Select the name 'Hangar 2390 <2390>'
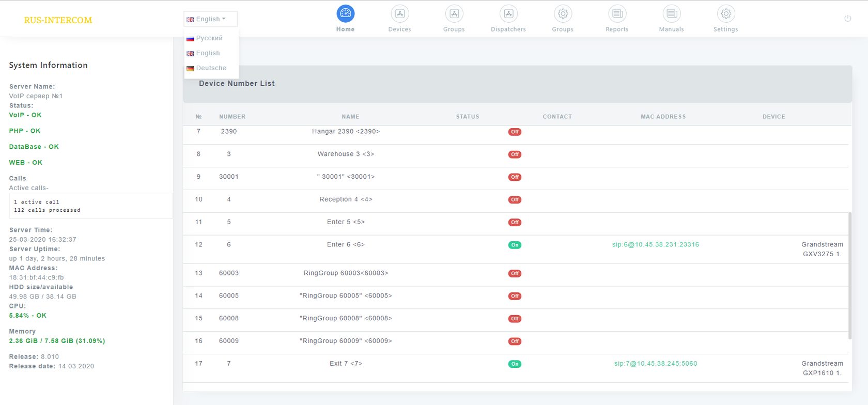Image resolution: width=868 pixels, height=405 pixels. click(x=346, y=132)
